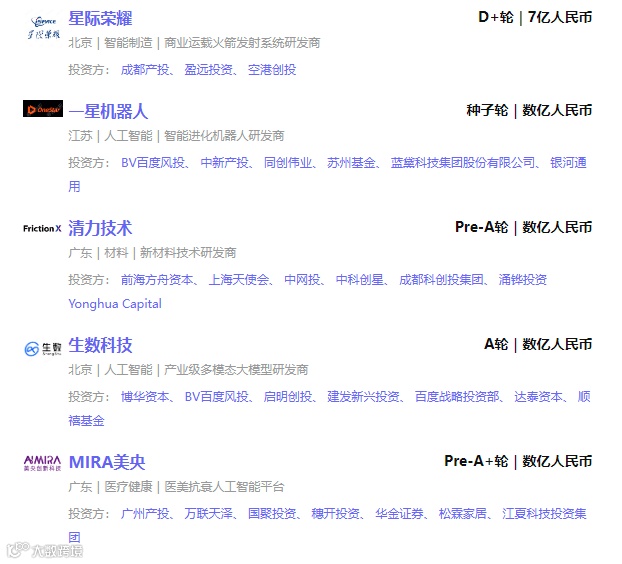Select the Pre-A轮 | 数亿人民币 funding text

tap(524, 227)
